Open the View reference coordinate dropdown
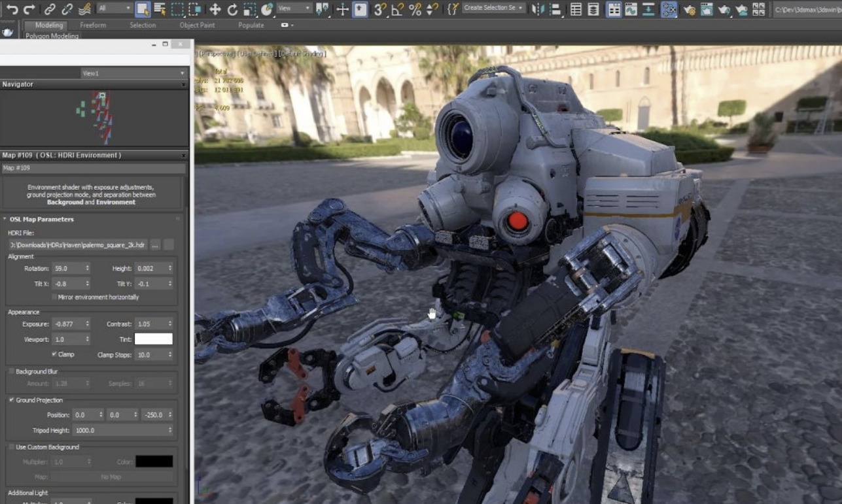Screen dimensions: 842x504 tap(294, 8)
